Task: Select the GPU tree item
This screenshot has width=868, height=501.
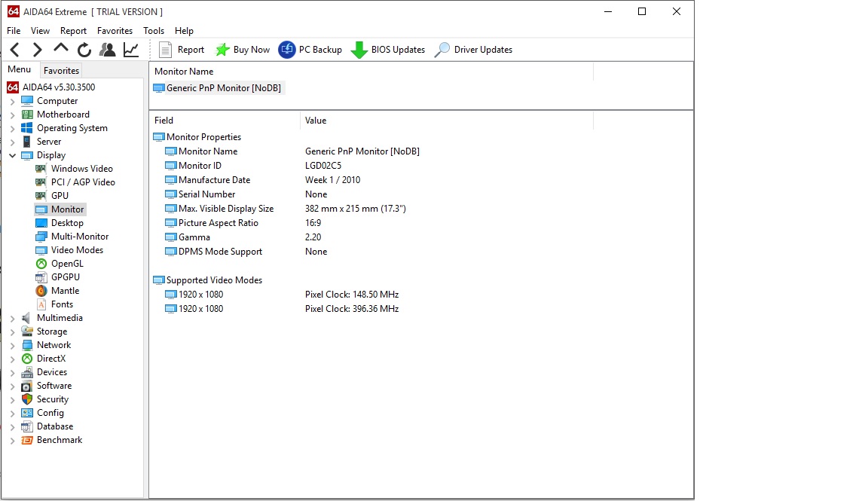Action: [x=53, y=196]
